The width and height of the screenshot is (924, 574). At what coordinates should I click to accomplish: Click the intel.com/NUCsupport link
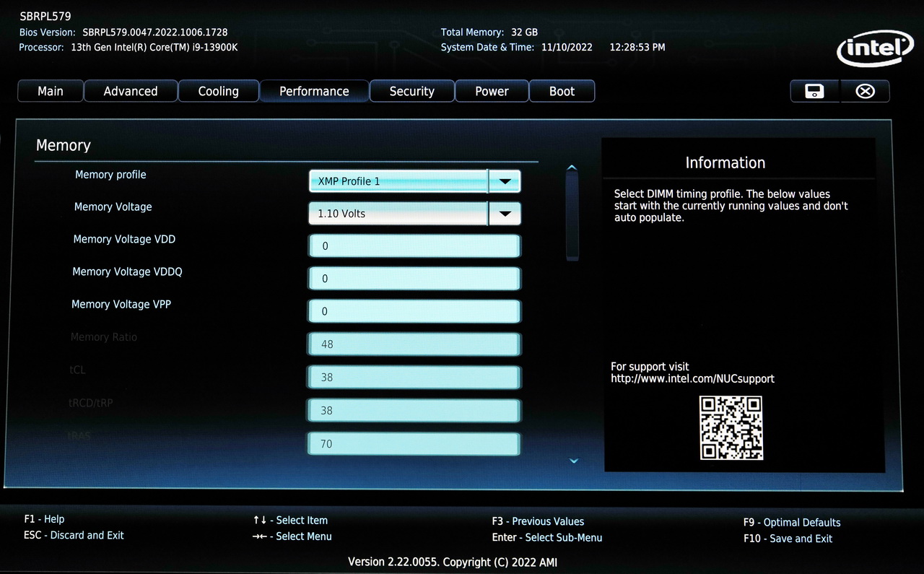click(692, 378)
